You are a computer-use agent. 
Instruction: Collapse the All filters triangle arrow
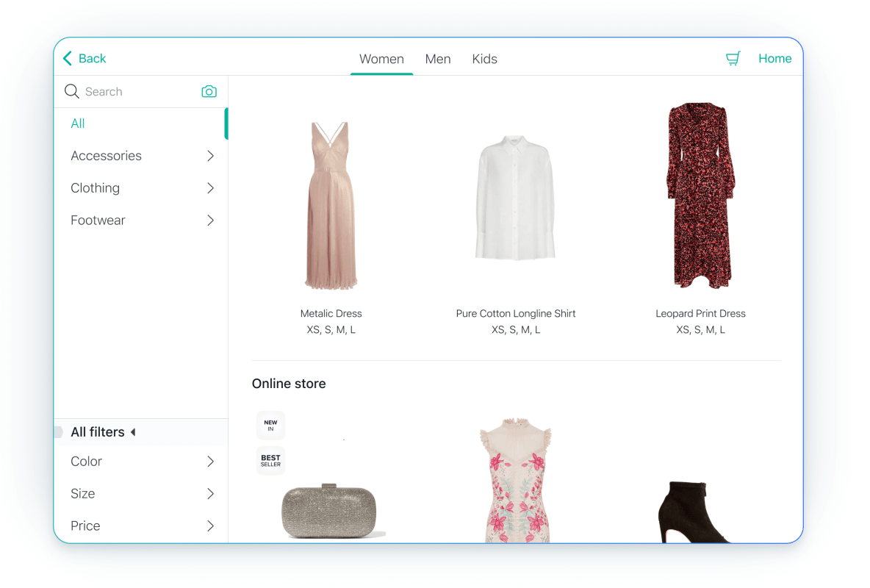[133, 432]
